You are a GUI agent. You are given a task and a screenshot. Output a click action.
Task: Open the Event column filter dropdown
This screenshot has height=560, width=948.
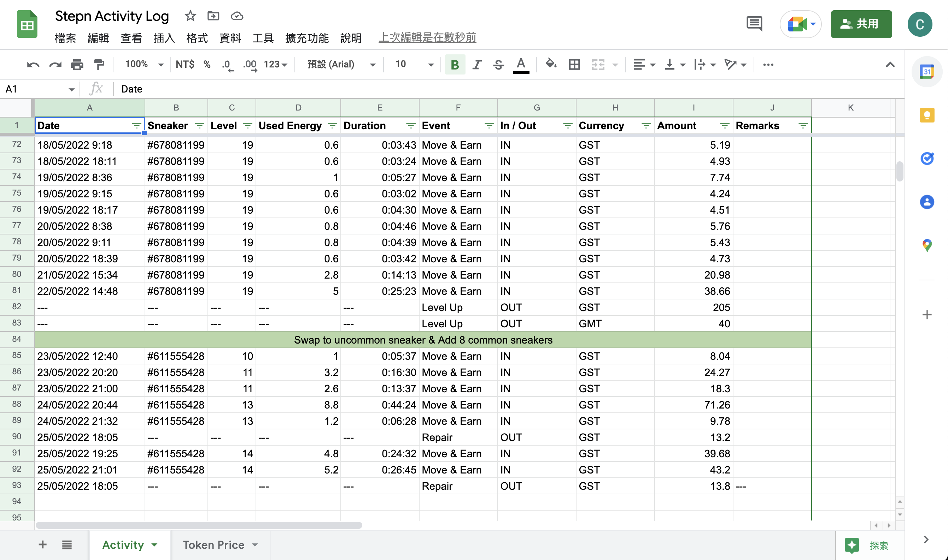tap(489, 126)
